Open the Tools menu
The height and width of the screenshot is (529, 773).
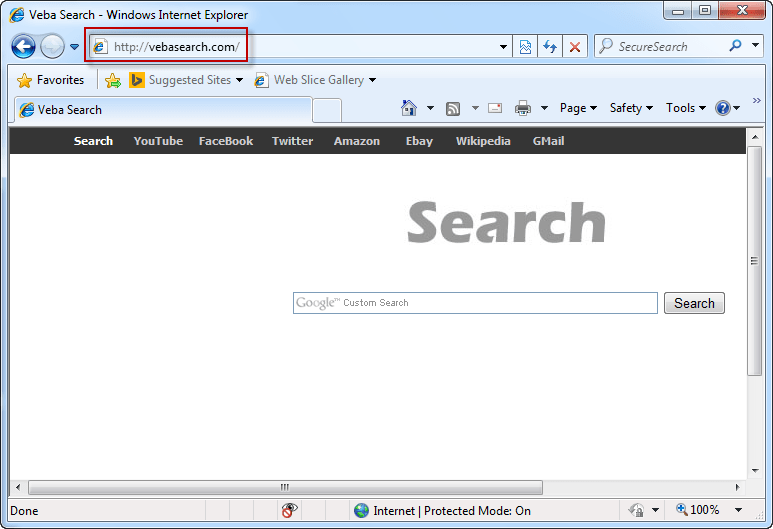[x=686, y=108]
